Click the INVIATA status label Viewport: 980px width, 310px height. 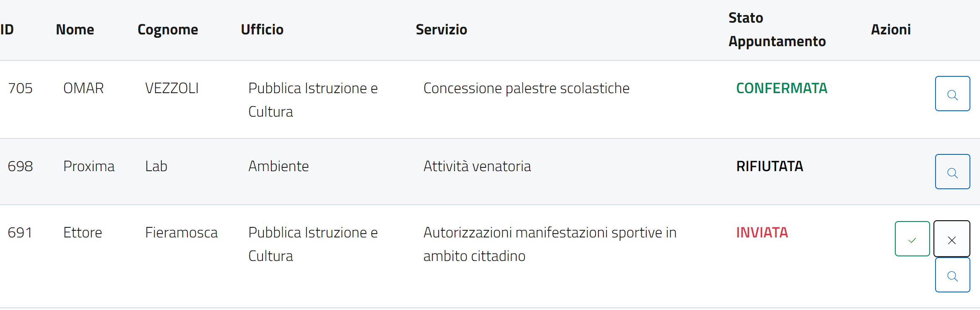(762, 232)
